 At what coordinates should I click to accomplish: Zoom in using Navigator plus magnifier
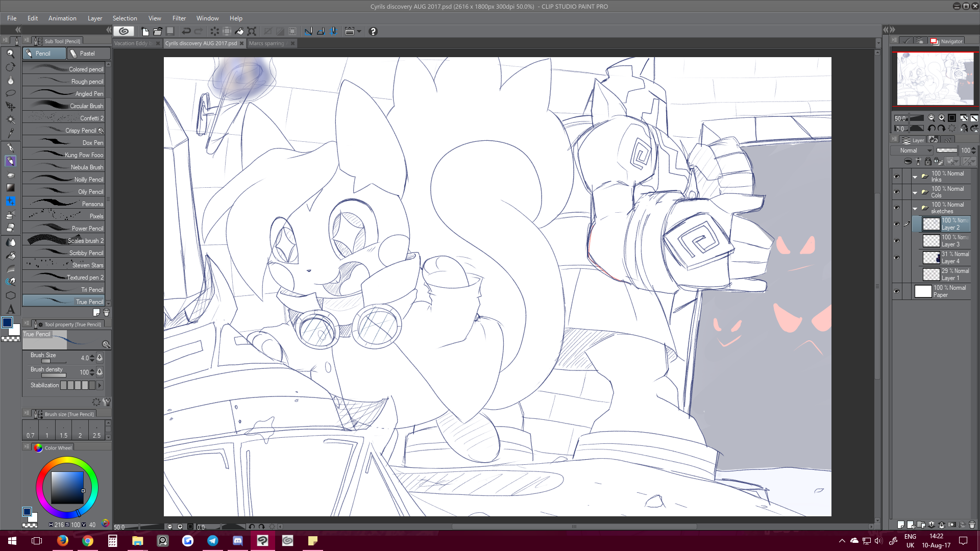941,118
